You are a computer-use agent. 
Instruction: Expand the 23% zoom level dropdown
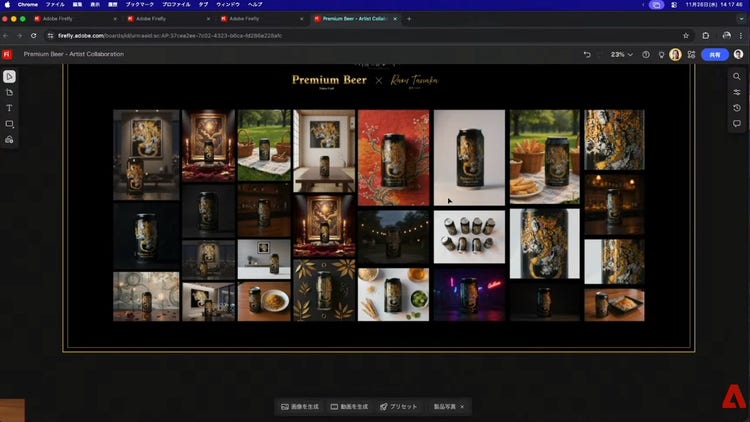pos(621,54)
